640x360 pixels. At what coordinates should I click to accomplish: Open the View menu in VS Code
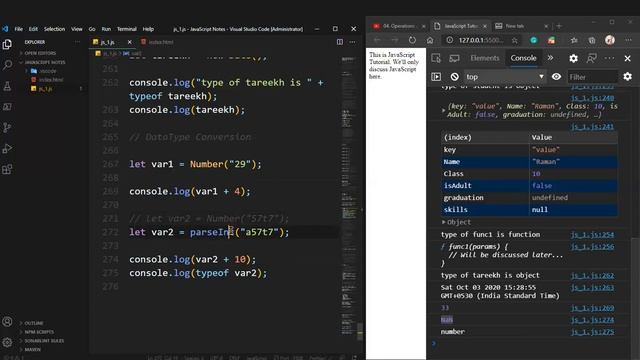[x=77, y=29]
